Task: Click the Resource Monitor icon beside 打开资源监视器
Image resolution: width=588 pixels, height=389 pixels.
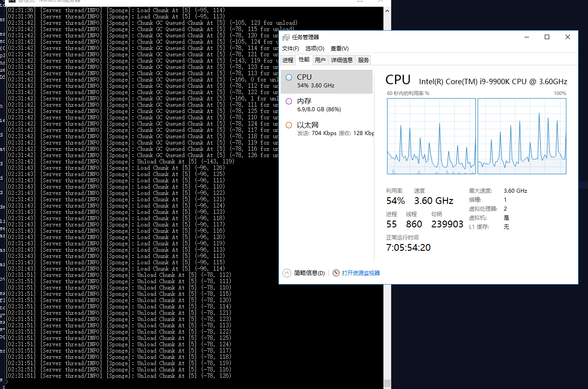Action: pos(336,273)
